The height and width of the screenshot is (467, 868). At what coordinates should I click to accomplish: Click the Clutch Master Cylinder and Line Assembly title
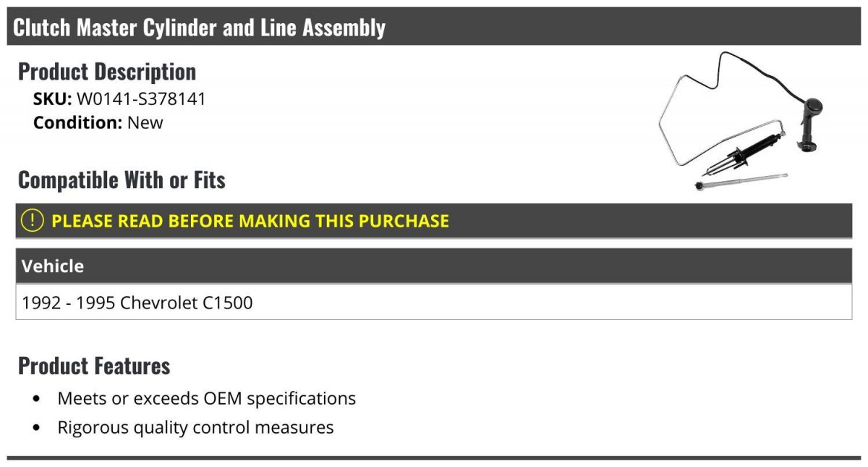click(x=199, y=28)
